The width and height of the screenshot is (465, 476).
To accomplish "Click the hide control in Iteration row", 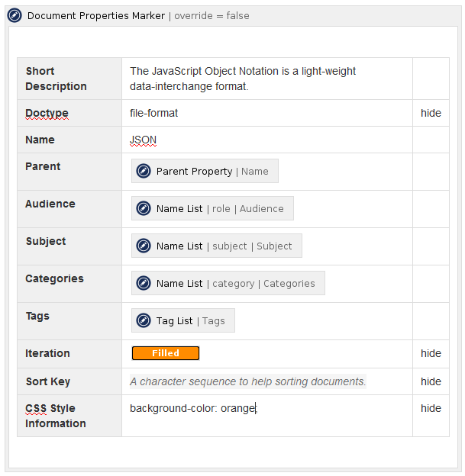I will (431, 353).
